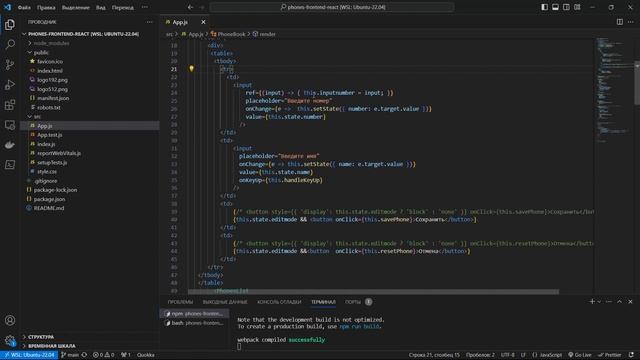
Task: Select the npm terminal in terminal list
Action: (194, 313)
